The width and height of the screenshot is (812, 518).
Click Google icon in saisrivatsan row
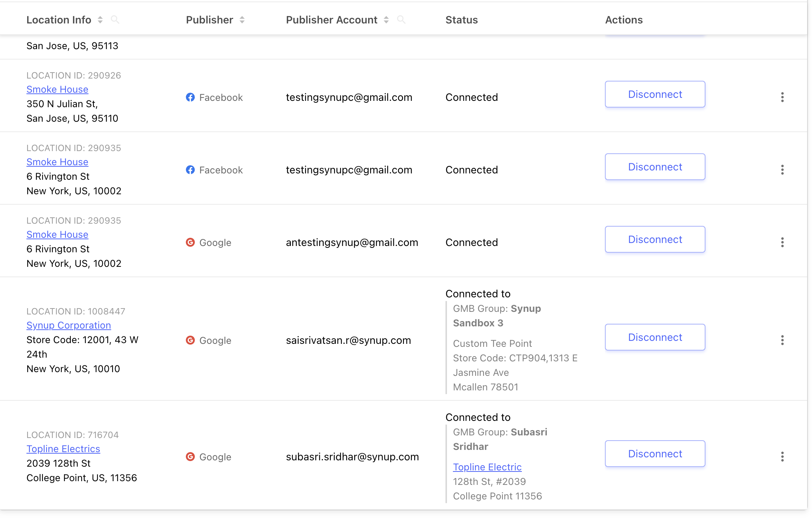(x=190, y=340)
